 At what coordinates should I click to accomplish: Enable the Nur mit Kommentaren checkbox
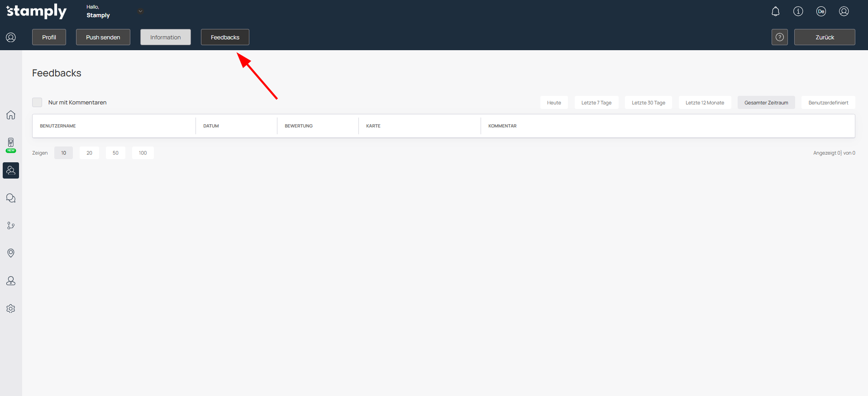point(37,103)
